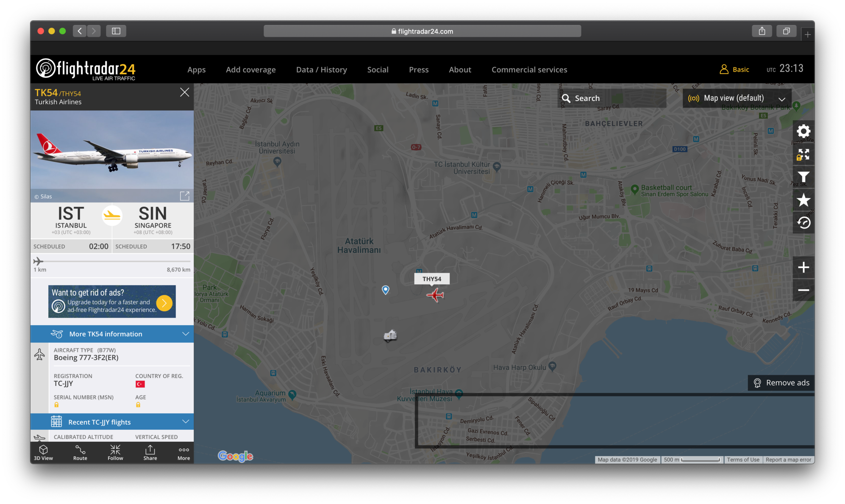Click the blue airport pin marker
This screenshot has width=845, height=504.
[x=385, y=290]
